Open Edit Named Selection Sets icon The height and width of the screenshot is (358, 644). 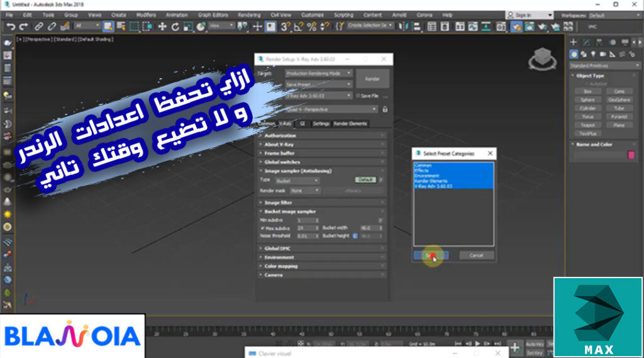(340, 26)
